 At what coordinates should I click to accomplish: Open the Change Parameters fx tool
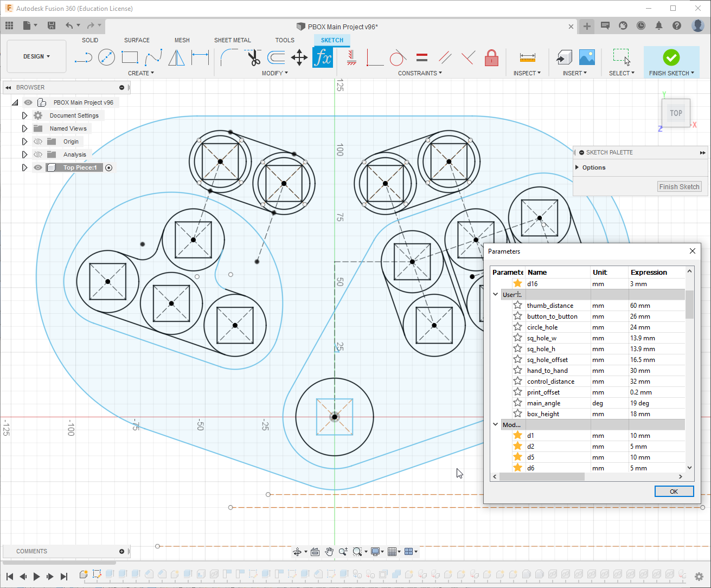tap(323, 57)
